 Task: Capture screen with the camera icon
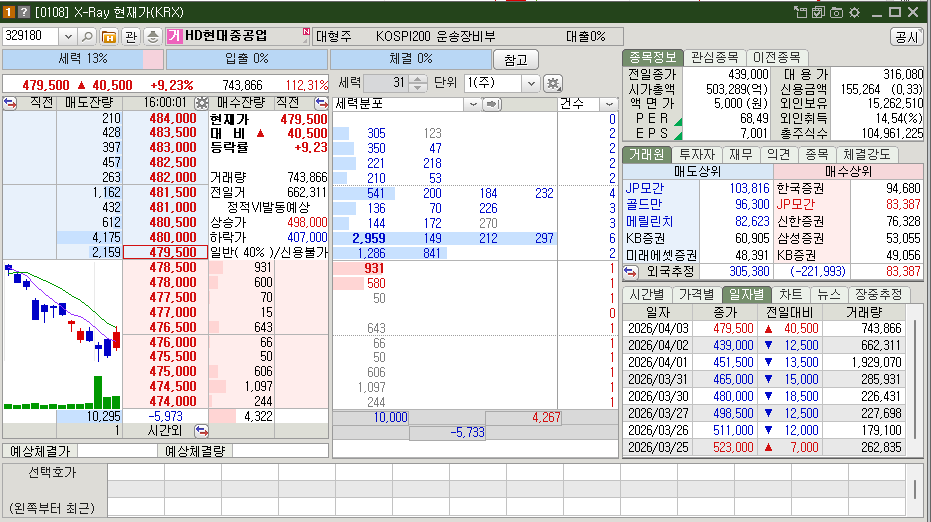pos(836,12)
